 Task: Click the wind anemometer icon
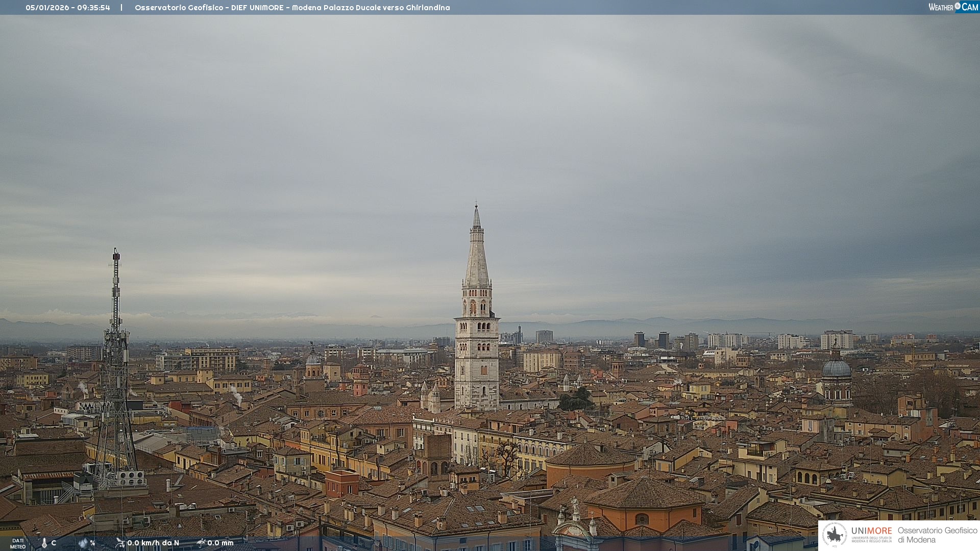[x=120, y=543]
